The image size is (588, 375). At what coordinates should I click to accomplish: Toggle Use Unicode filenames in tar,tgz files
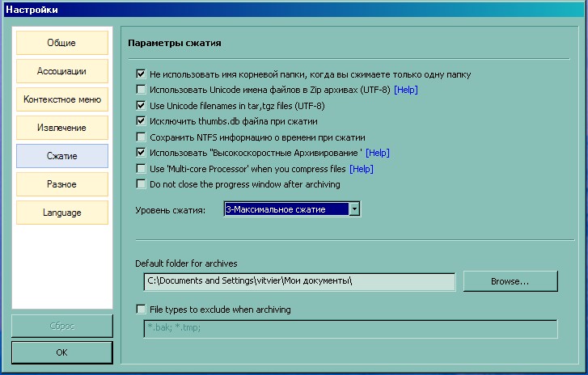click(x=141, y=106)
